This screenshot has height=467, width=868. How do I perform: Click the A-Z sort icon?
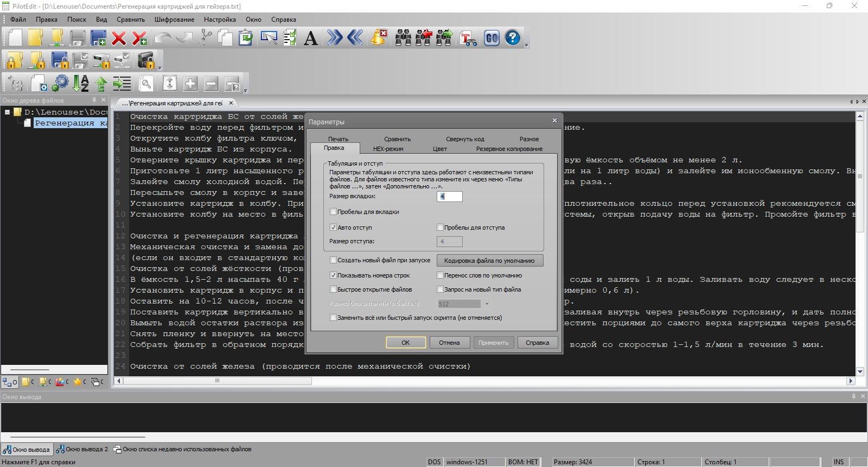[x=81, y=83]
